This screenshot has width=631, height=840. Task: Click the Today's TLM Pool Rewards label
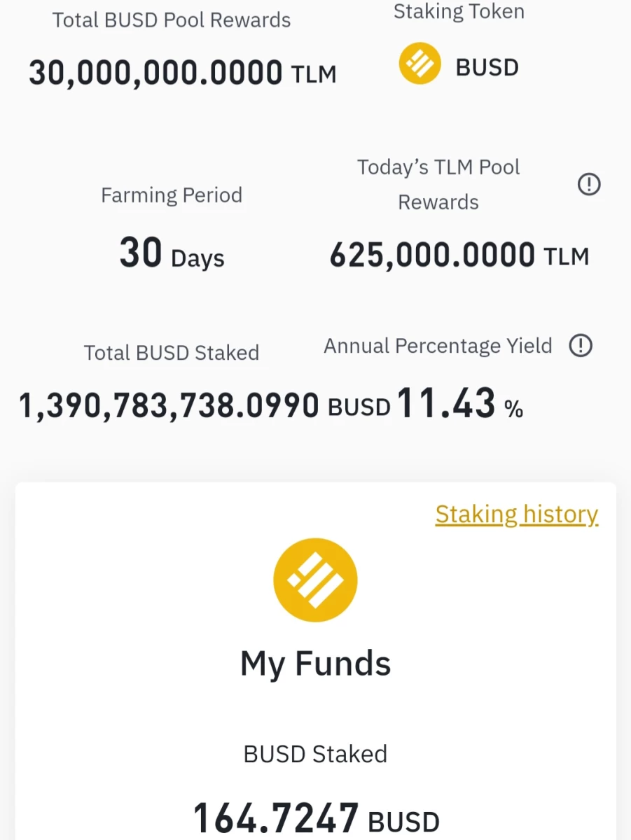(438, 185)
